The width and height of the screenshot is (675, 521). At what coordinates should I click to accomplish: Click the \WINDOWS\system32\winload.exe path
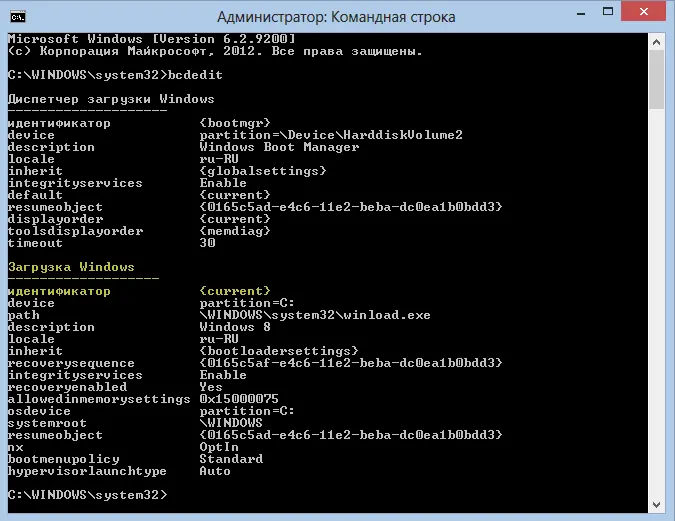[x=315, y=315]
